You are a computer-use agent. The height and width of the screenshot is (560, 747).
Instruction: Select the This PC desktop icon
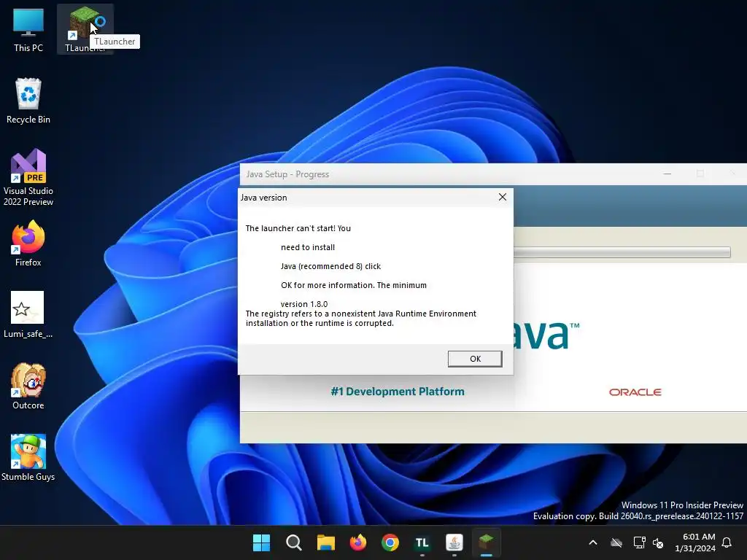[x=28, y=29]
